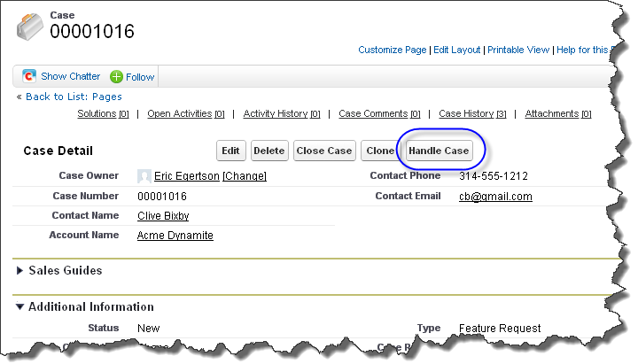Click the Case briefcase icon

tap(30, 27)
